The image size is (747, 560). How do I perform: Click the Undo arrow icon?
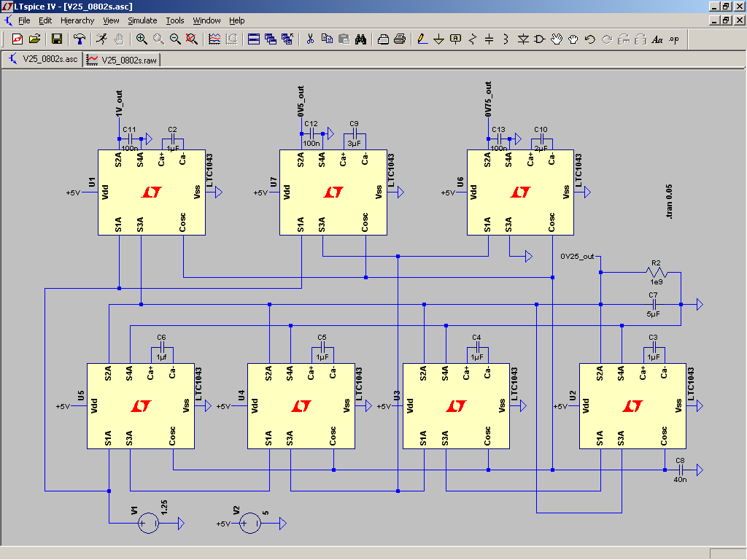(589, 39)
